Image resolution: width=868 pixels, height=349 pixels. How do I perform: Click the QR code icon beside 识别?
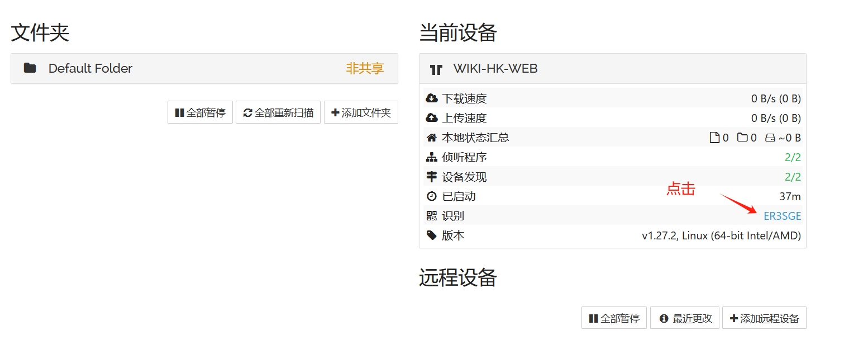tap(432, 215)
